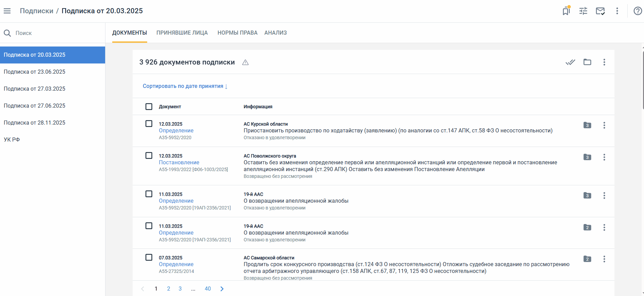Click the double-checkmark mark all read icon
644x296 pixels.
(570, 62)
